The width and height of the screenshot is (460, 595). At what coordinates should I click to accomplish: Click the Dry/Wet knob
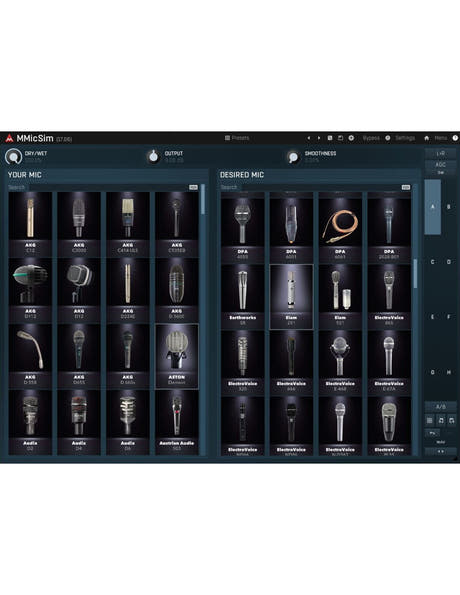[14, 156]
